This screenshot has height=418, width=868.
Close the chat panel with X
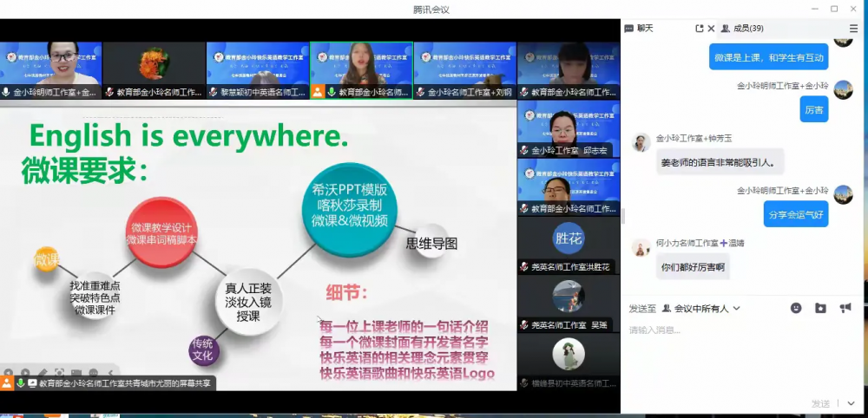point(712,29)
